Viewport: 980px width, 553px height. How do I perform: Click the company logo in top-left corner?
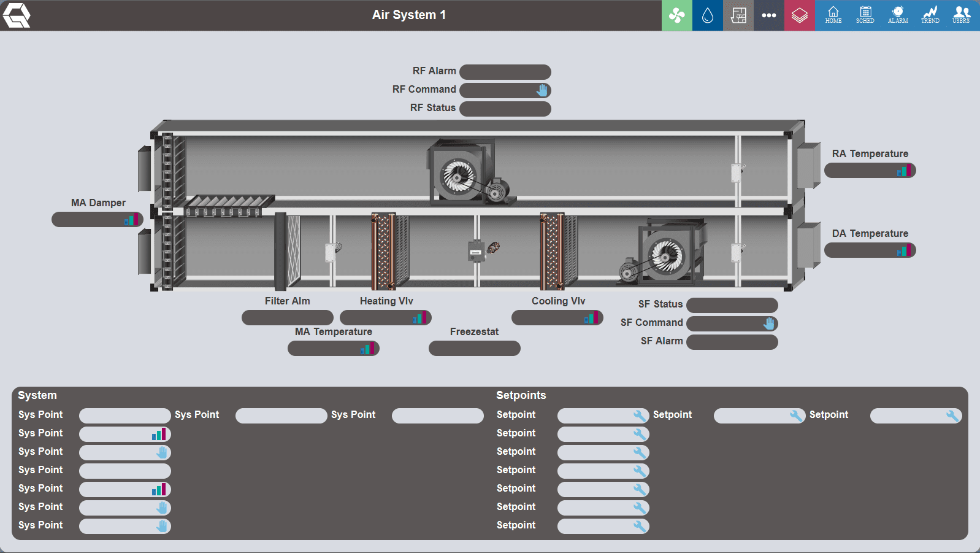pos(17,15)
